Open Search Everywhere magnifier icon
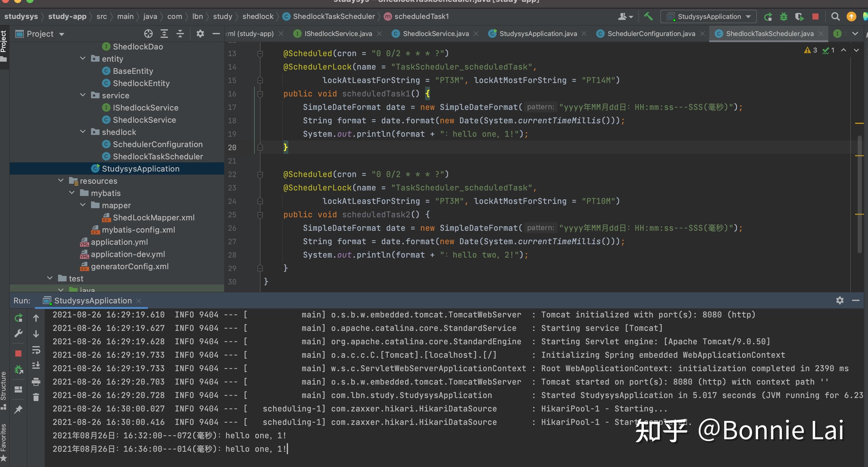The height and width of the screenshot is (467, 868). coord(835,16)
